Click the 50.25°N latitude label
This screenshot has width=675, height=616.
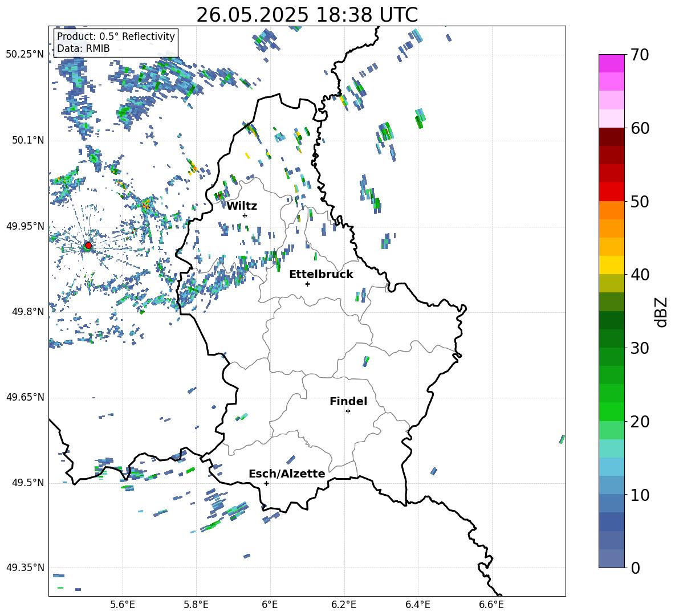coord(25,55)
